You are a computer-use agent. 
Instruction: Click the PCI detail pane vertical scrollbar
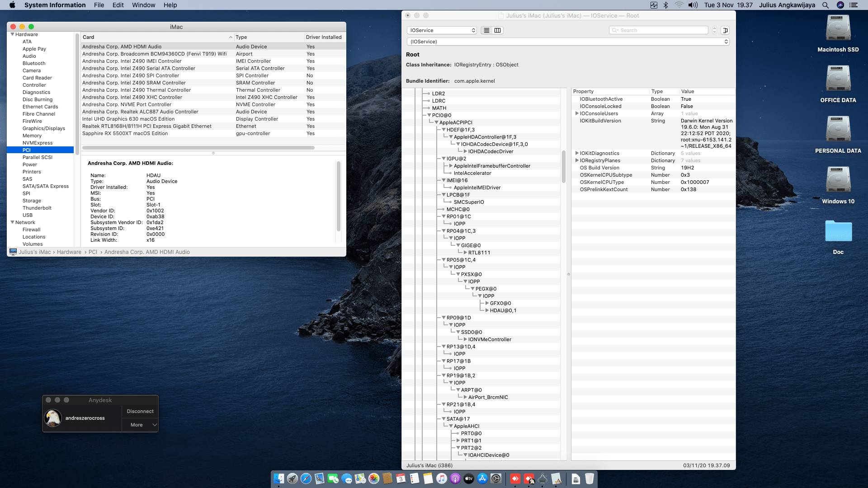(x=338, y=196)
